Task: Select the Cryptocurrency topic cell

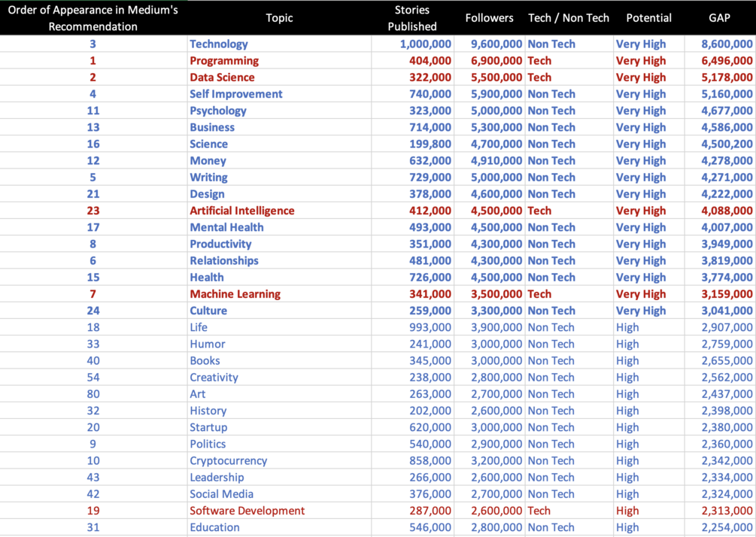Action: [x=229, y=461]
